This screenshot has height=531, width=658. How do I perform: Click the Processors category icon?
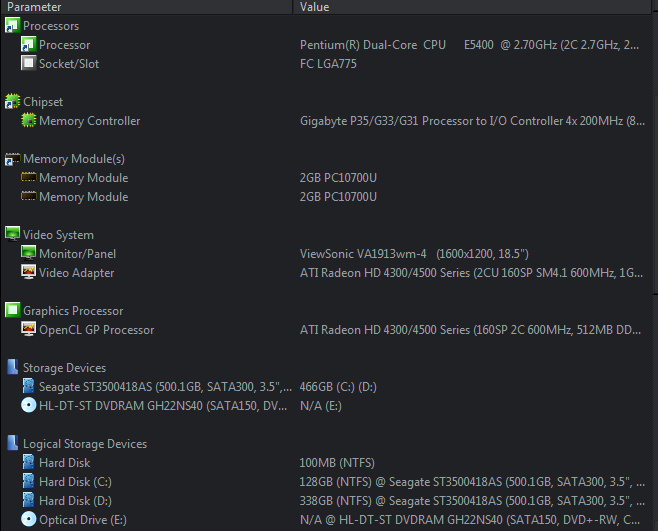[12, 26]
